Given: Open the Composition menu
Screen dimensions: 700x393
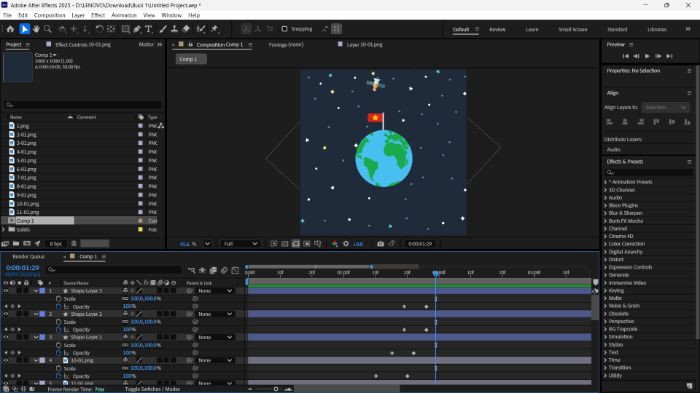Looking at the screenshot, I should coord(50,15).
